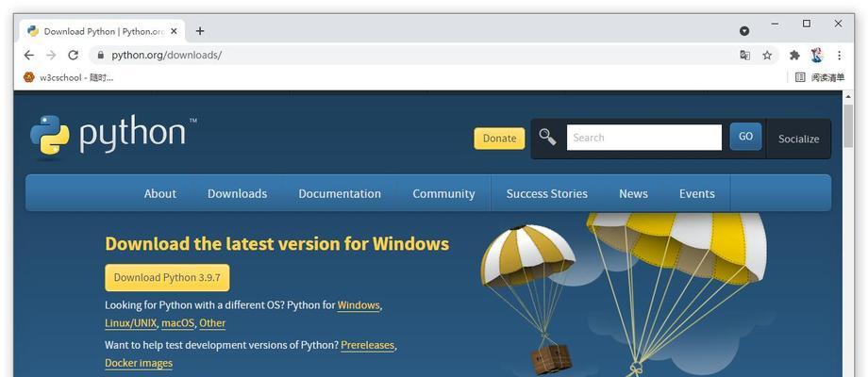Open a new tab with plus button
The height and width of the screenshot is (377, 868).
click(x=200, y=31)
